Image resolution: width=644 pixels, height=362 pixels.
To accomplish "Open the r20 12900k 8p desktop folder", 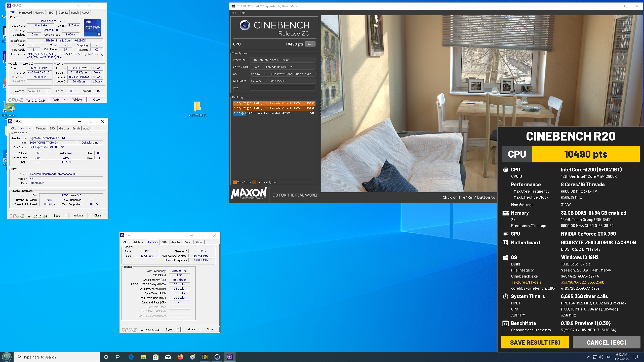I will pyautogui.click(x=198, y=109).
